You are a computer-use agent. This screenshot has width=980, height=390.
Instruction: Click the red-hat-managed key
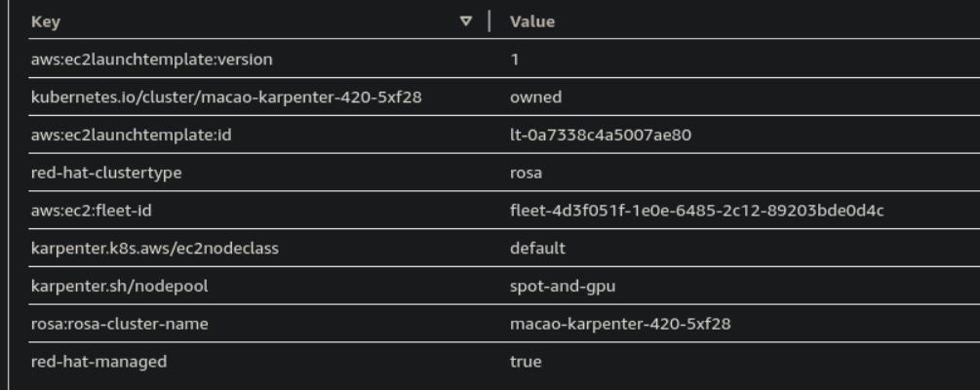click(x=98, y=362)
